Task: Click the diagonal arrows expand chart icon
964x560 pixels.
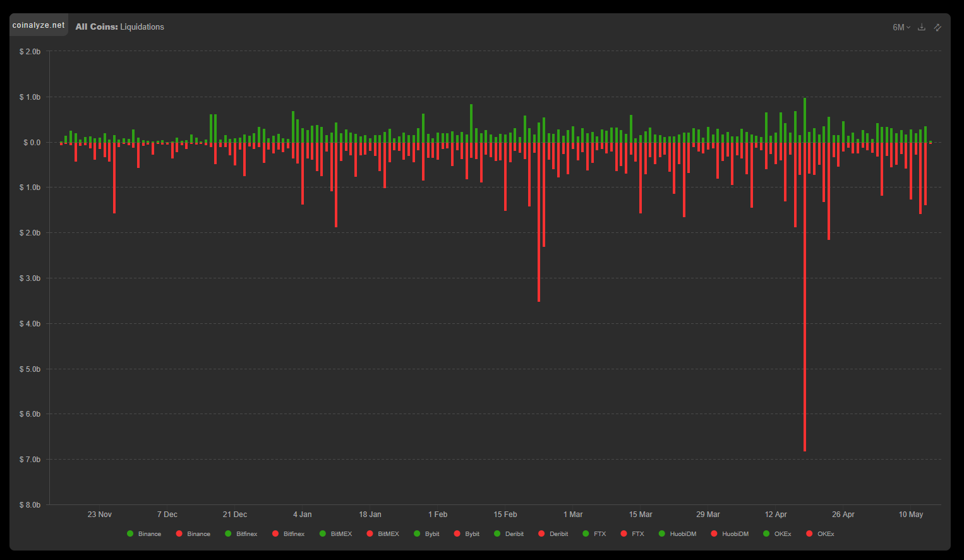Action: coord(937,27)
